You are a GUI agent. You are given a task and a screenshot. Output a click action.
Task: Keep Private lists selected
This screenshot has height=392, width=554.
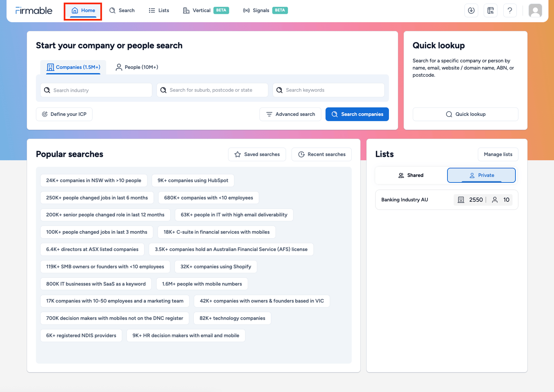click(481, 175)
